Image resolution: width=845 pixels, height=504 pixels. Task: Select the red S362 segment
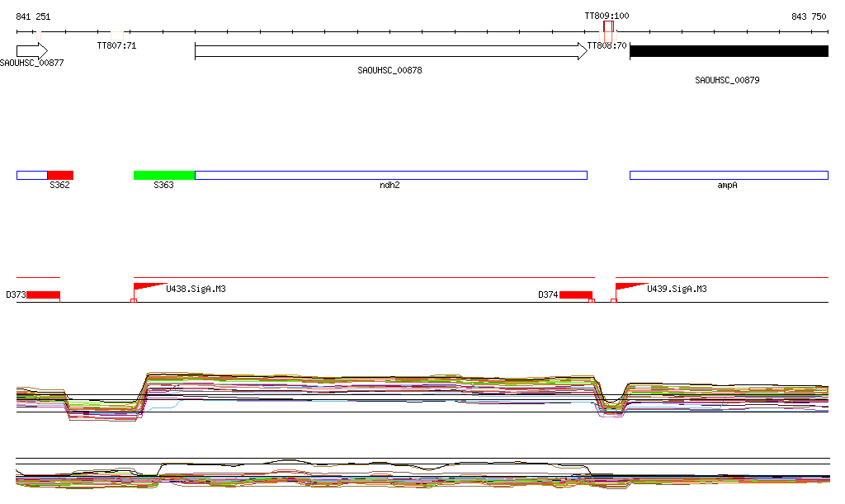pyautogui.click(x=60, y=175)
